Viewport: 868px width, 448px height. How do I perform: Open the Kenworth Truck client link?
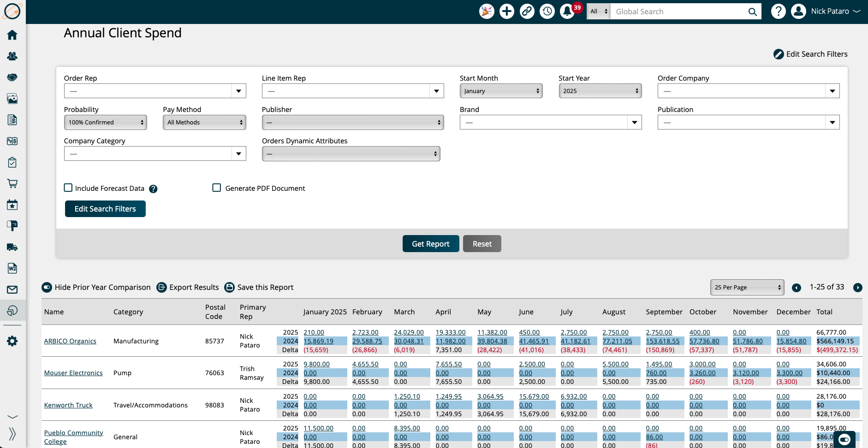pos(68,405)
